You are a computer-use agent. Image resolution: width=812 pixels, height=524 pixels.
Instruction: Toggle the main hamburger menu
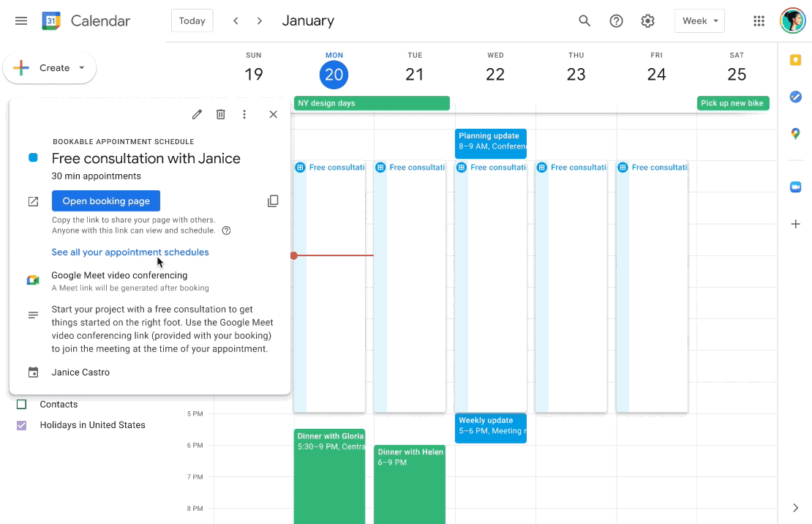(x=21, y=21)
